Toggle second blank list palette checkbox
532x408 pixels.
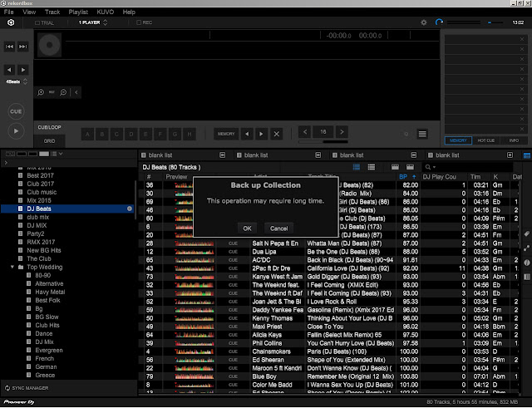tap(318, 155)
